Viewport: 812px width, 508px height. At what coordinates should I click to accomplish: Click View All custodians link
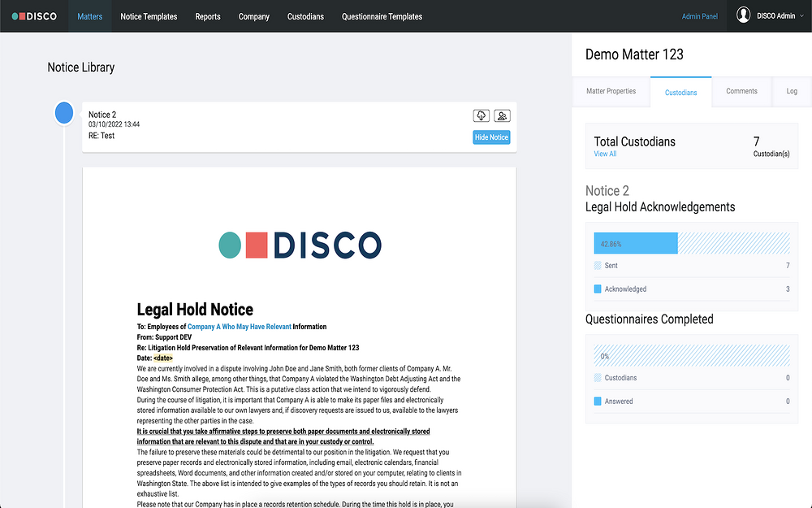click(605, 154)
